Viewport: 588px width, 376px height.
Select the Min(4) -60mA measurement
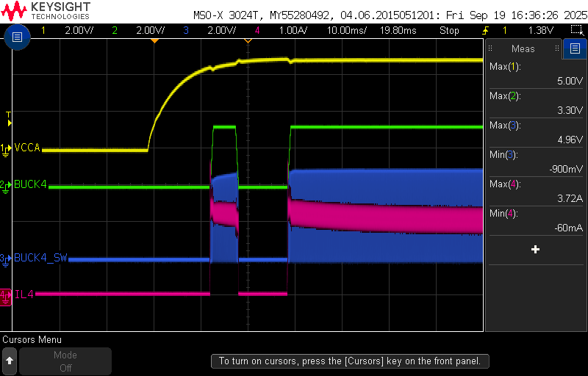point(536,220)
